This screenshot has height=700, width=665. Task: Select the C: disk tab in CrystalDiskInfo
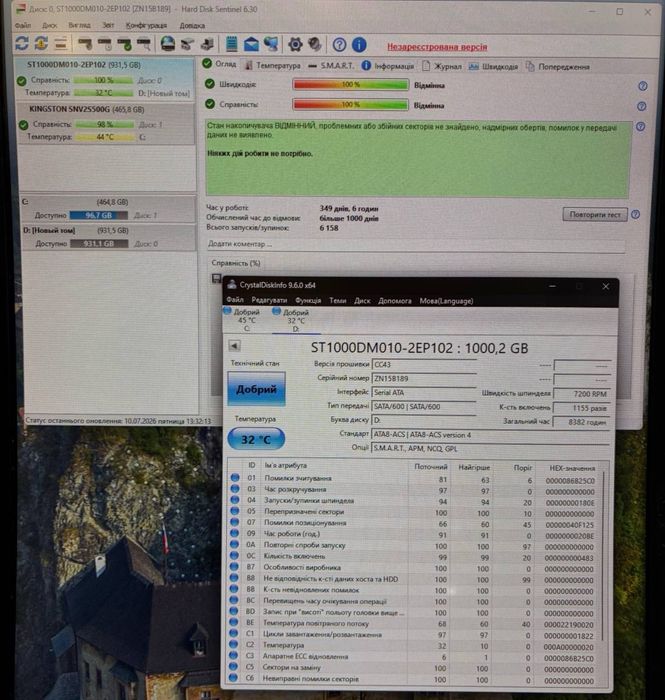(246, 321)
